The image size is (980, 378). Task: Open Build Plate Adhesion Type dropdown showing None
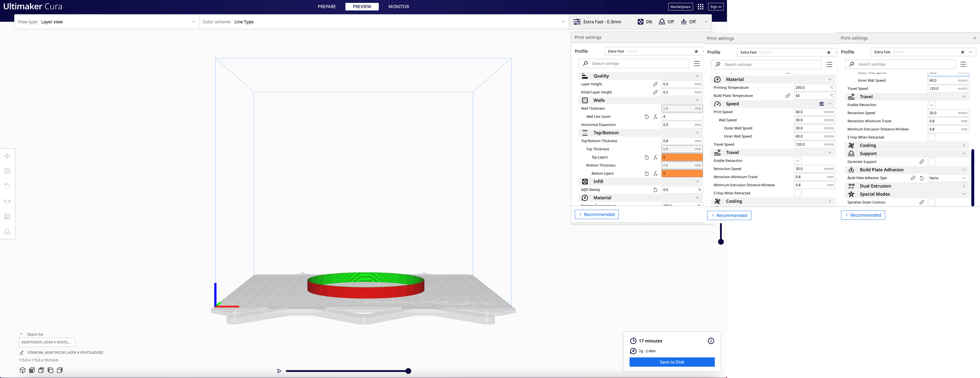pos(948,178)
